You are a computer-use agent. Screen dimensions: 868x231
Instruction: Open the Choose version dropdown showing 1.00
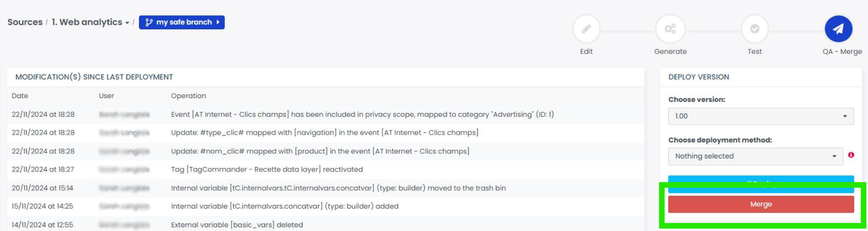[x=760, y=116]
